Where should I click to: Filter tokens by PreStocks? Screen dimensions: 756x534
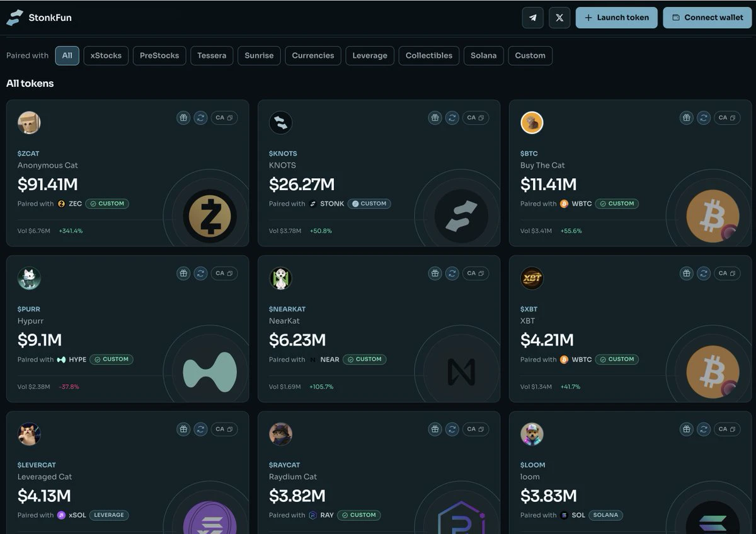click(159, 55)
